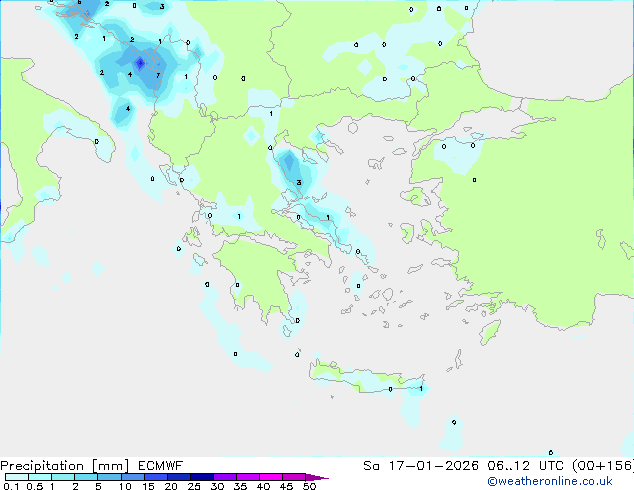Click the '30' legend value label
The image size is (634, 490).
pyautogui.click(x=217, y=486)
